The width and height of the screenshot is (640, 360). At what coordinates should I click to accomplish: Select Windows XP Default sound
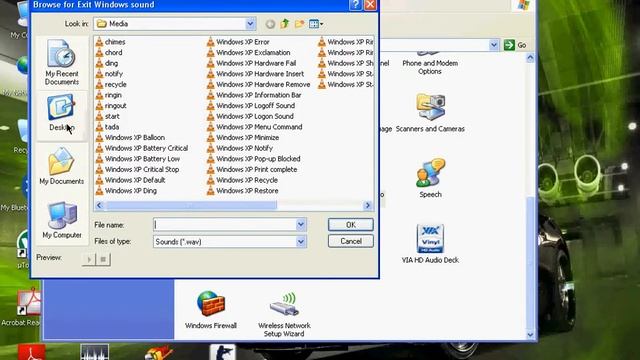point(131,180)
